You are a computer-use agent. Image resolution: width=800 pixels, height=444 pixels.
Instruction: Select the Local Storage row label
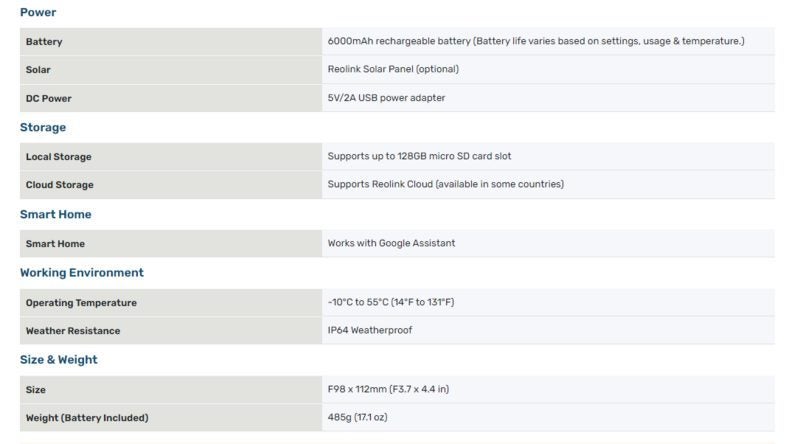click(x=59, y=157)
